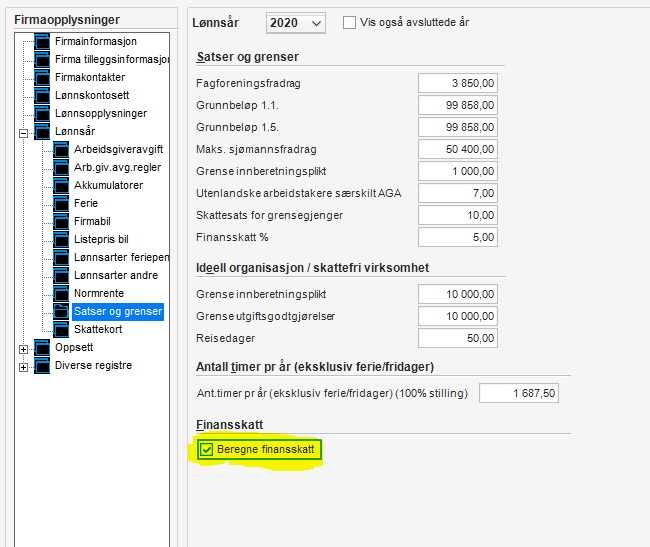The image size is (650, 547).
Task: Click Ant.timer pr år field showing 1 687,50
Action: (x=519, y=393)
